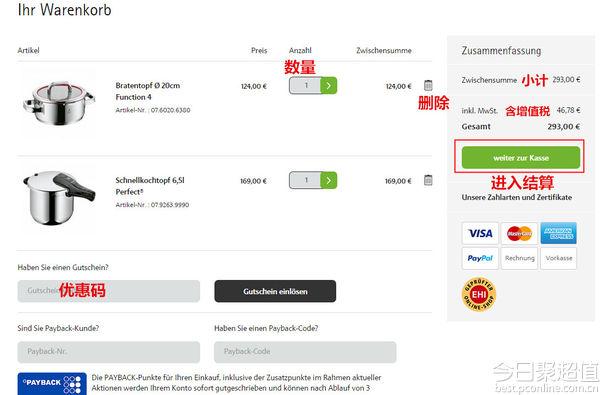Click the Rechnung payment option
600x395 pixels.
pyautogui.click(x=519, y=258)
